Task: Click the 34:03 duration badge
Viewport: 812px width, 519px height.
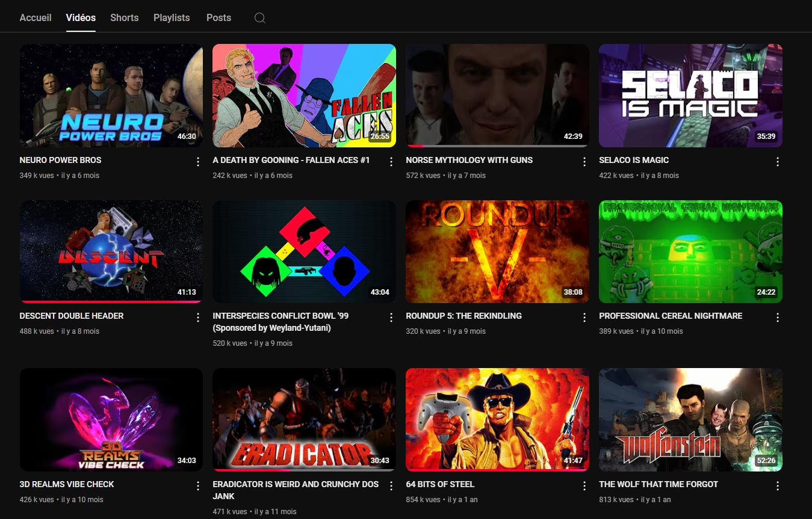Action: click(x=187, y=461)
